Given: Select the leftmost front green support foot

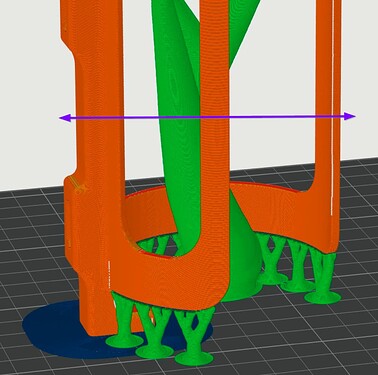Looking at the screenshot, I should click(124, 341).
